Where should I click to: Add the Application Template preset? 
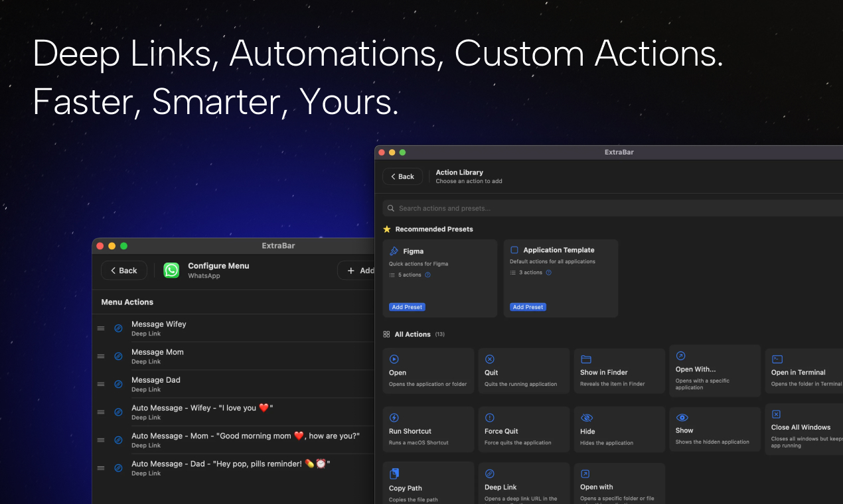point(528,306)
